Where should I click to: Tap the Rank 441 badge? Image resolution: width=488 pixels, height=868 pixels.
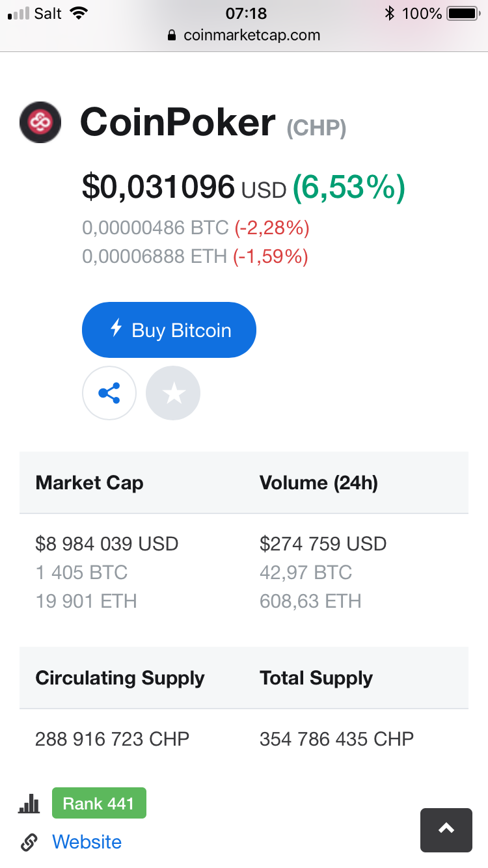(99, 803)
